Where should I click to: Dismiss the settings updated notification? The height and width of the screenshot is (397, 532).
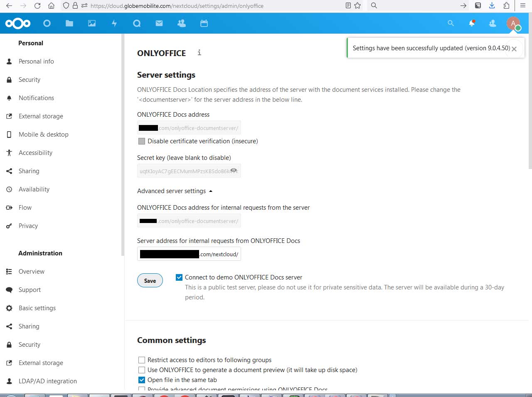point(514,49)
